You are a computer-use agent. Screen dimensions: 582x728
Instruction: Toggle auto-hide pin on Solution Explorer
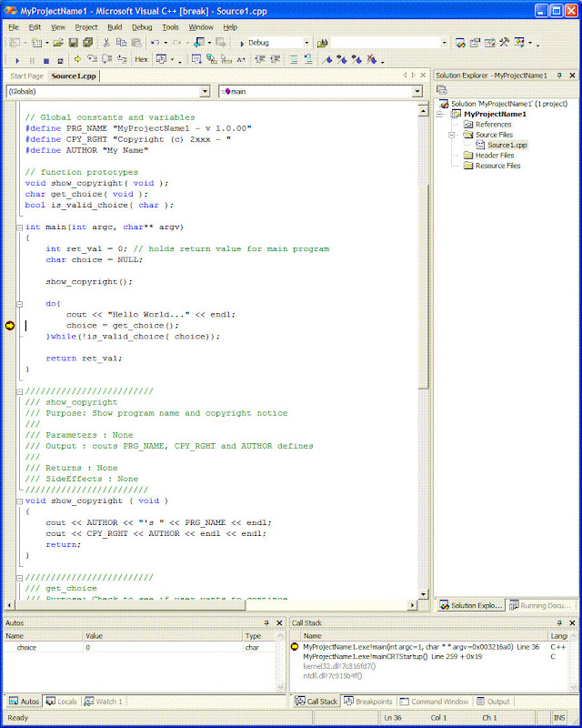click(559, 76)
